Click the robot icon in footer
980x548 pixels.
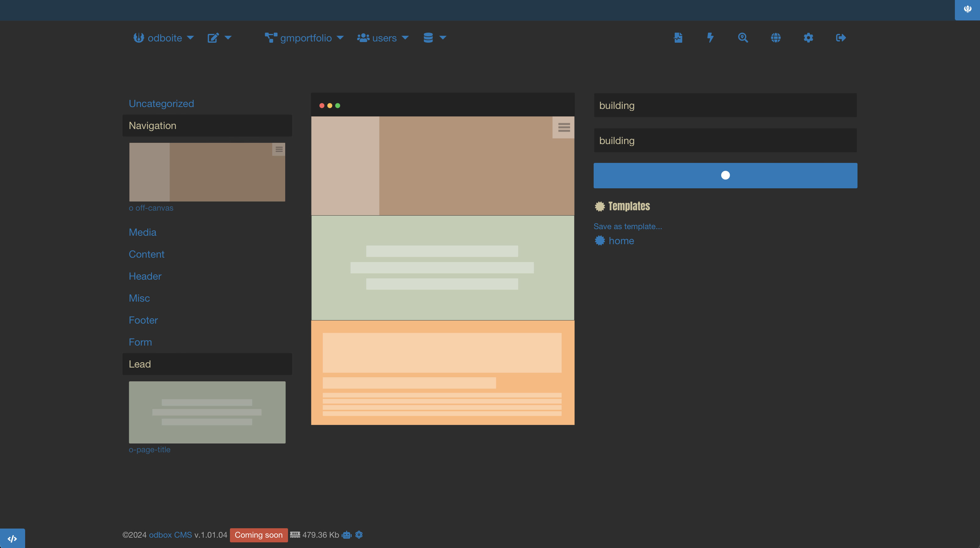tap(346, 535)
